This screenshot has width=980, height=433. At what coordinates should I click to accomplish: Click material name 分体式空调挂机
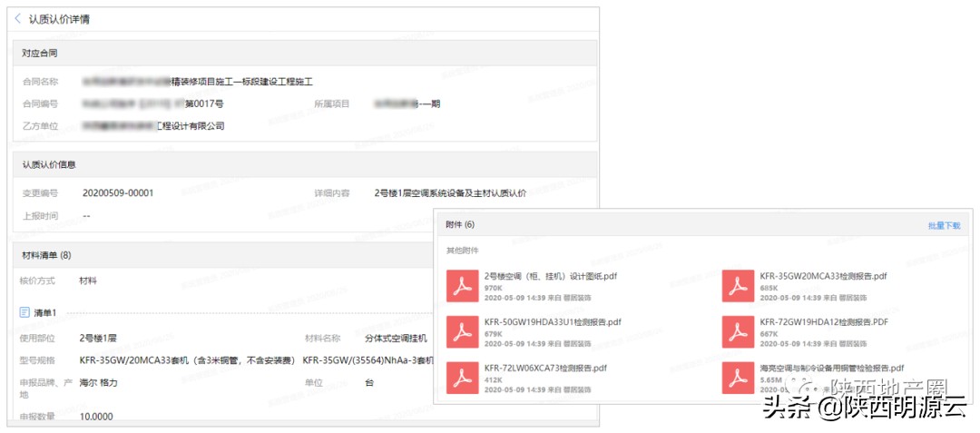click(397, 338)
